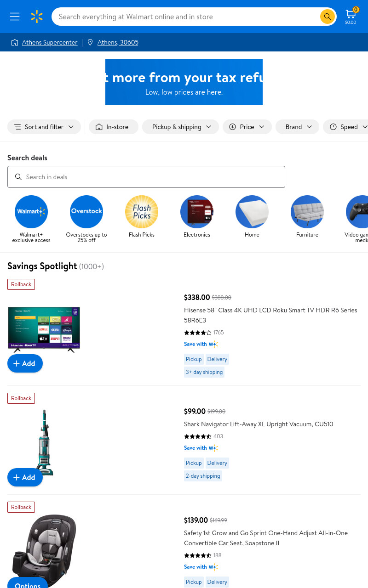Click the Search in deals field
Viewport: 368px width, 588px height.
click(x=146, y=177)
